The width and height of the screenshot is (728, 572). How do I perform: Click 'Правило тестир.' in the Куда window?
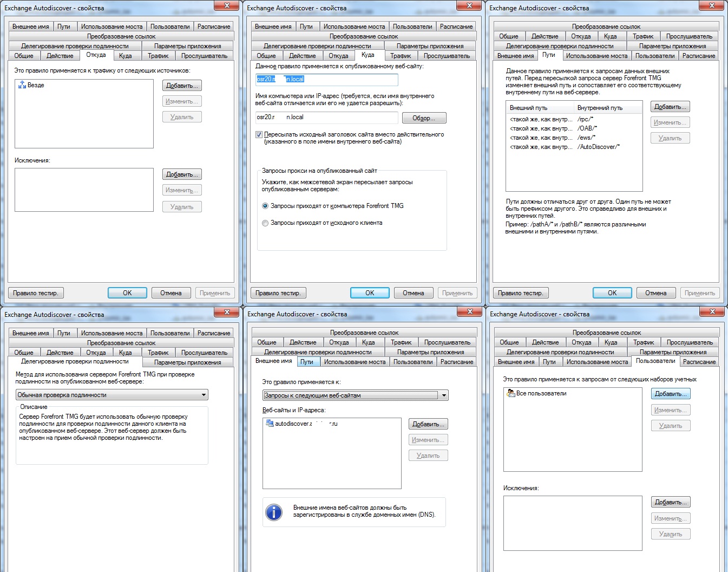278,293
